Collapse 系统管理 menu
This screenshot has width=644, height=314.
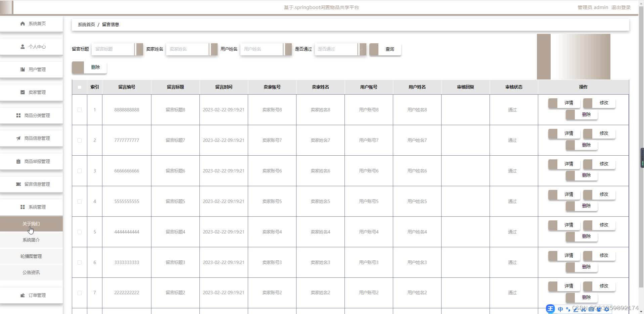point(31,207)
